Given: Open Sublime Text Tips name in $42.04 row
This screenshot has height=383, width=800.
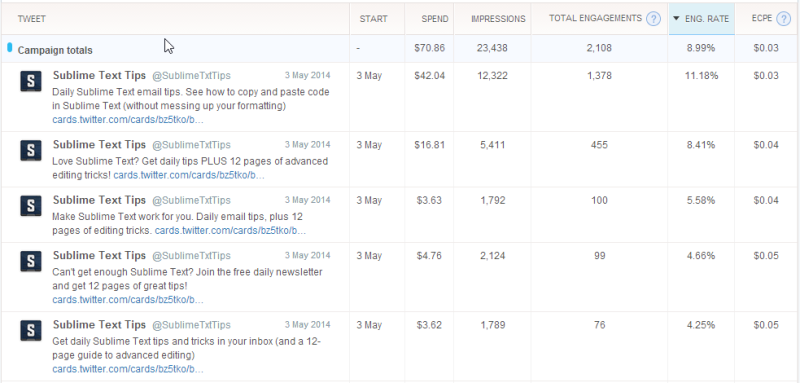Looking at the screenshot, I should point(99,75).
